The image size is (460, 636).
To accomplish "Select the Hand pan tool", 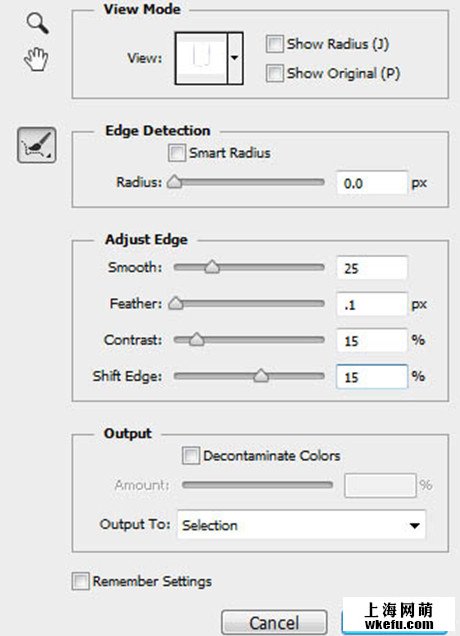I will (36, 60).
